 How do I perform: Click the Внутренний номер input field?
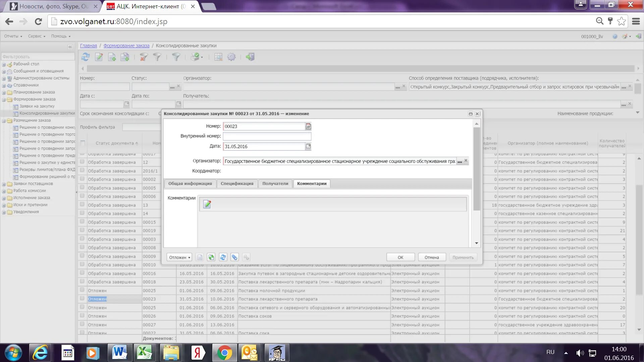[267, 136]
